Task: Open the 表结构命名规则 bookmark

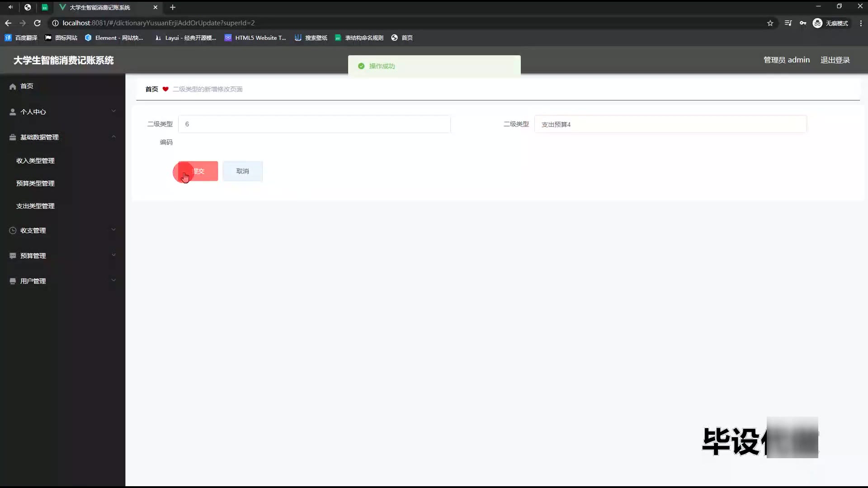Action: (359, 38)
